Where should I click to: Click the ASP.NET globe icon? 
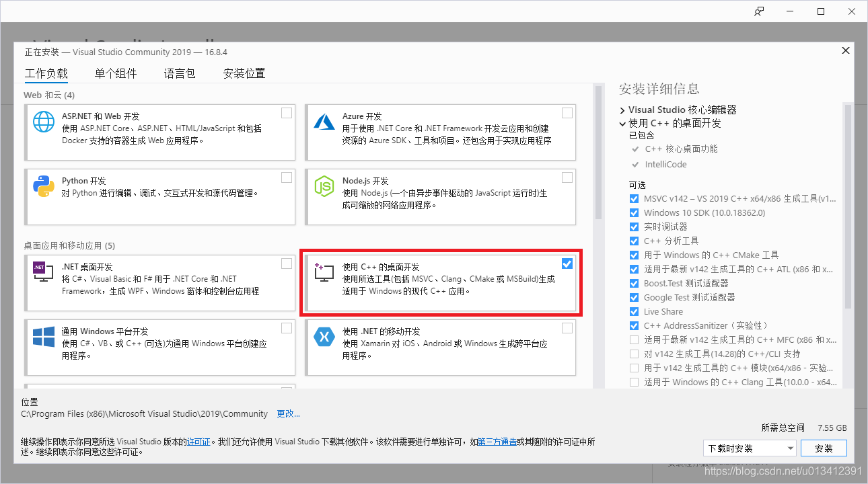pyautogui.click(x=44, y=122)
